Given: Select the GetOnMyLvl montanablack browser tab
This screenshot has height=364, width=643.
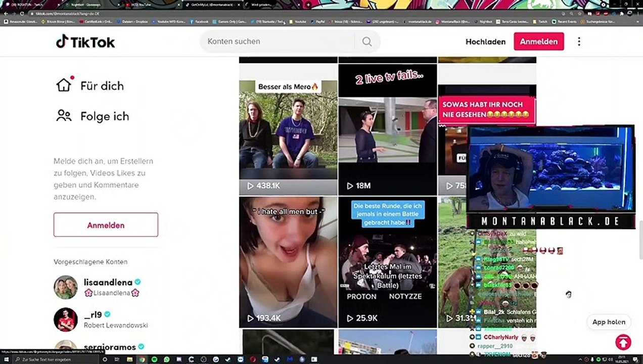Looking at the screenshot, I should tap(212, 5).
